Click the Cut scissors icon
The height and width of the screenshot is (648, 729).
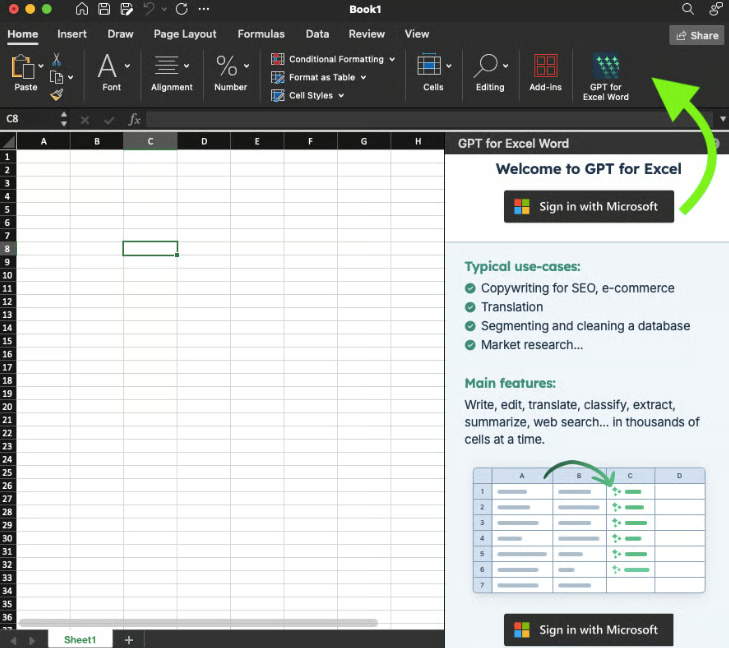(57, 60)
